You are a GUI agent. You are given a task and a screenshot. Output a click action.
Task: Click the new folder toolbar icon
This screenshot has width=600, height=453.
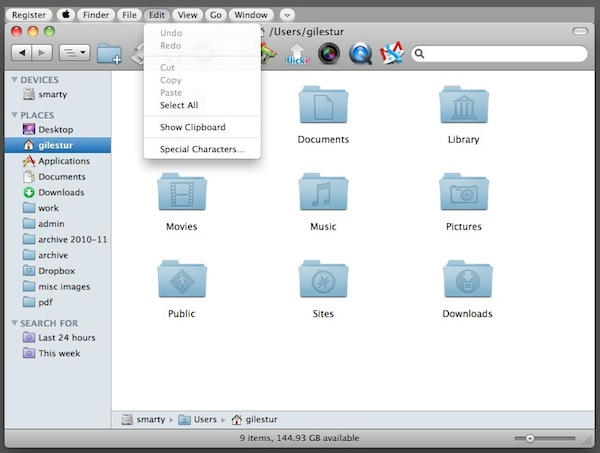109,52
